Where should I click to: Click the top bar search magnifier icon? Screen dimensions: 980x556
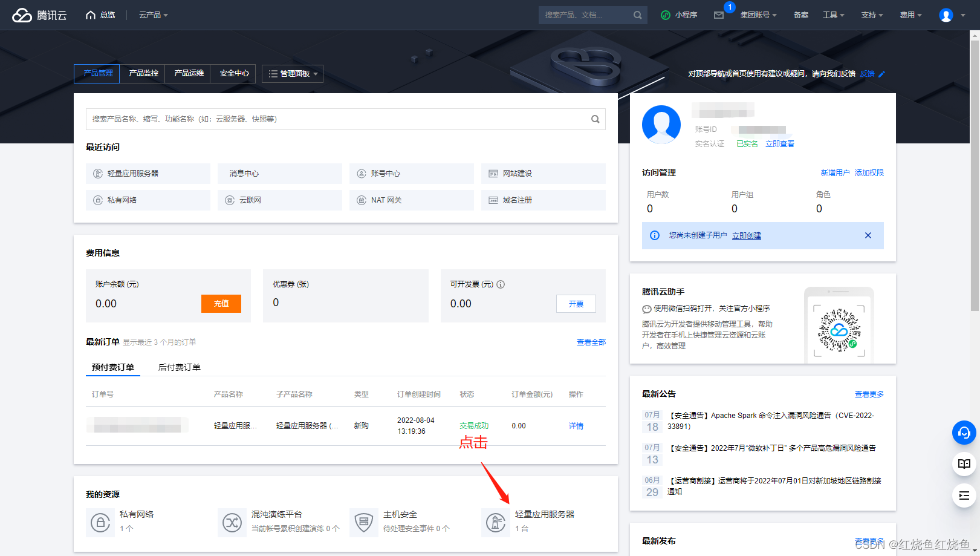(638, 15)
